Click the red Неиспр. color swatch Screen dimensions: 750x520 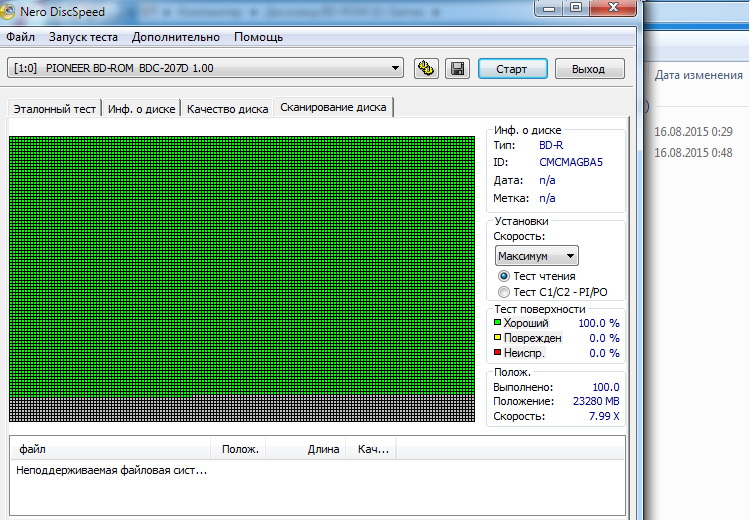click(x=497, y=353)
